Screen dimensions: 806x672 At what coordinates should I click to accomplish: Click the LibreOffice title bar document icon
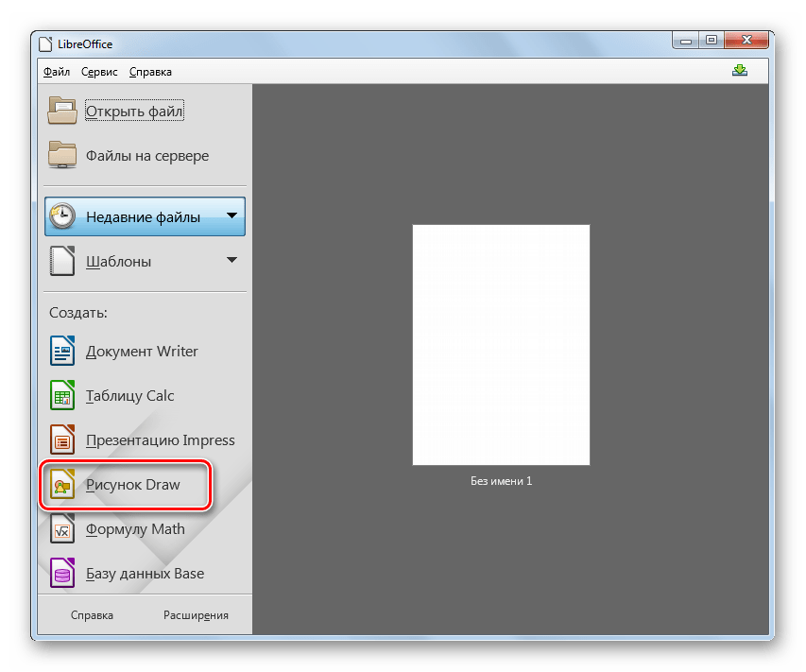(x=45, y=44)
